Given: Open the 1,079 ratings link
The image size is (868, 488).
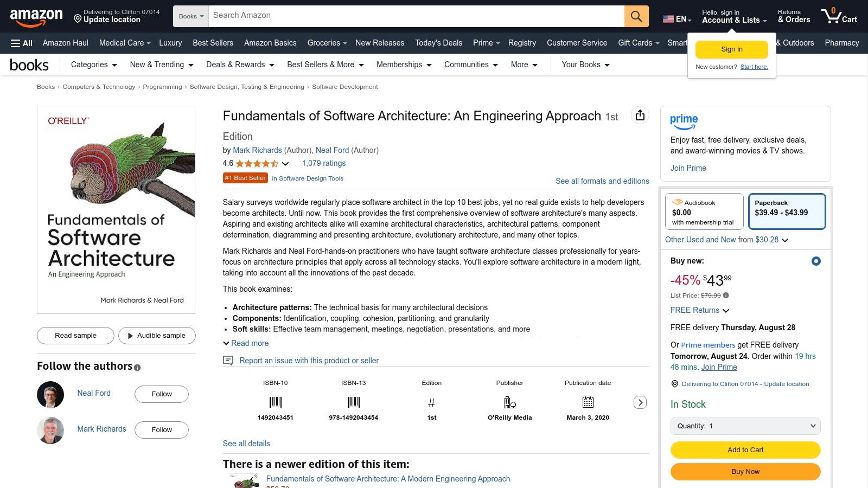Looking at the screenshot, I should 324,163.
